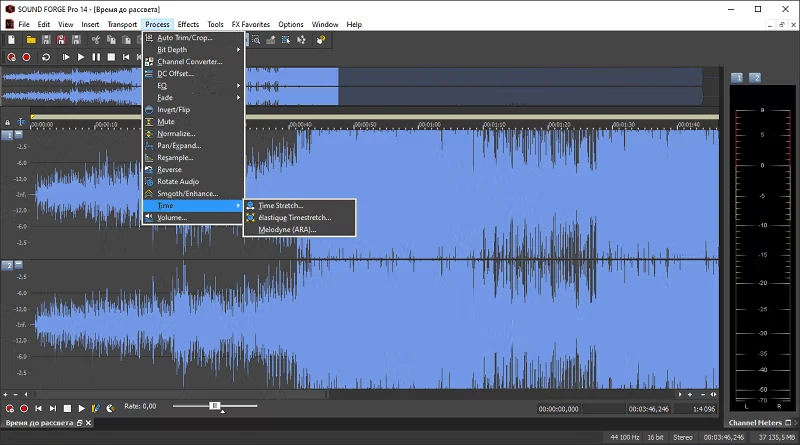
Task: Select Time Stretch from the Time submenu
Action: point(280,206)
